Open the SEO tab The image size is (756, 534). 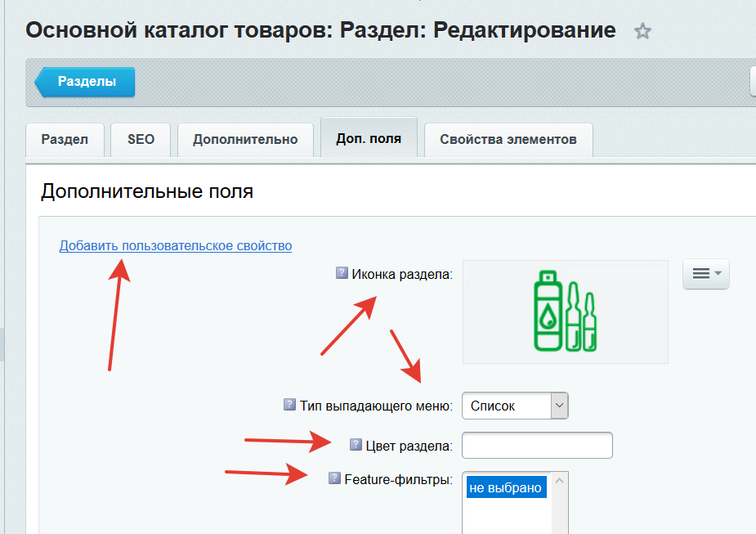[141, 139]
